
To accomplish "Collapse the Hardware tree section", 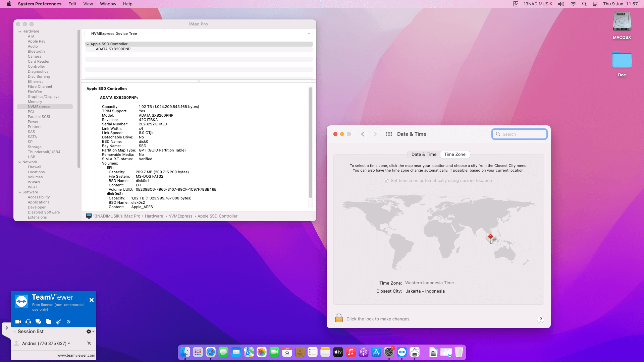I will tap(20, 32).
